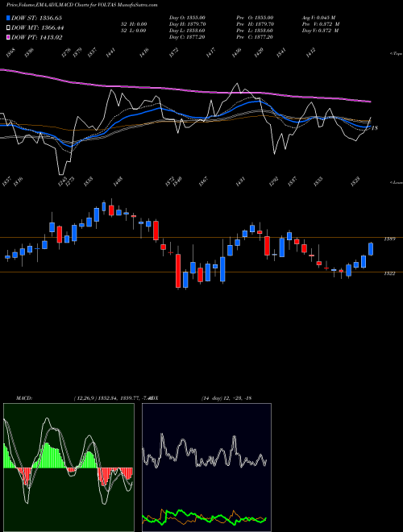Viewport: 403px width, 532px height.
Task: Select the ADX (14 day) 12, -23, -18 values
Action: [x=226, y=398]
